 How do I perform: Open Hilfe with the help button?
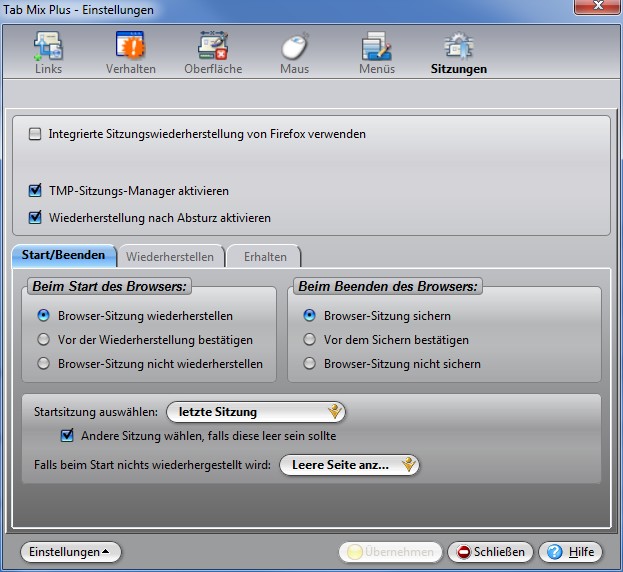(571, 552)
